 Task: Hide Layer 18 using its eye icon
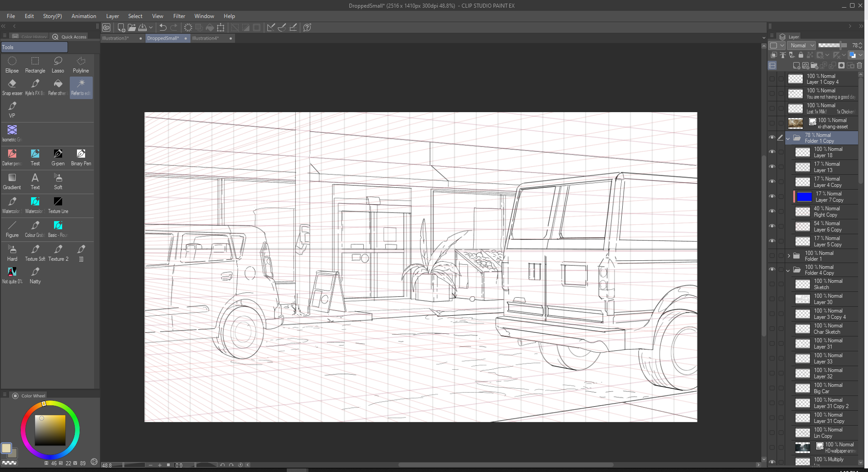[772, 152]
